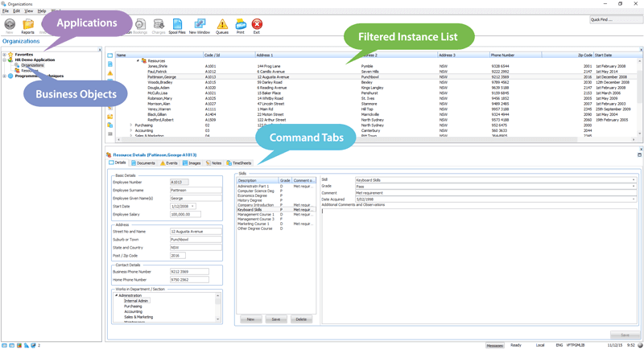This screenshot has height=362, width=644.
Task: Click the Employee Salary input field
Action: click(x=186, y=214)
